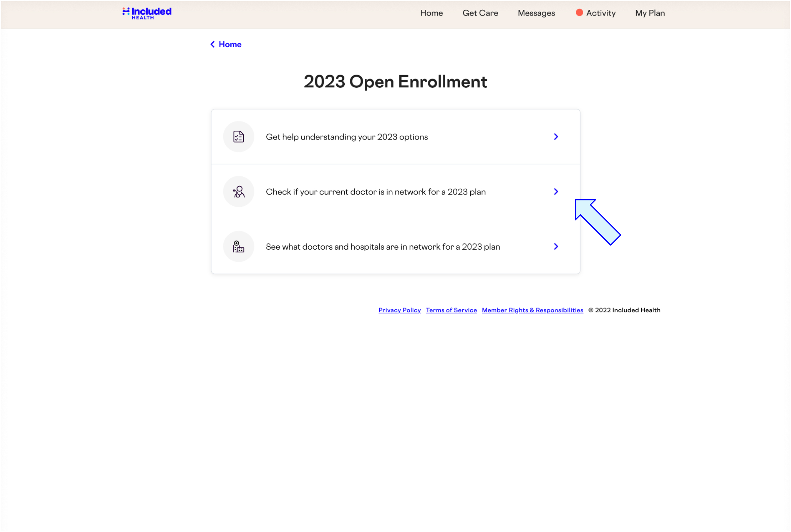Open chevron for current doctor network check

point(556,192)
